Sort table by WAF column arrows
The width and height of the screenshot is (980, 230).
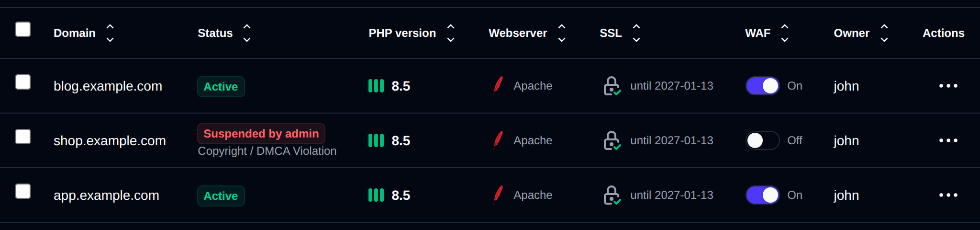tap(785, 33)
